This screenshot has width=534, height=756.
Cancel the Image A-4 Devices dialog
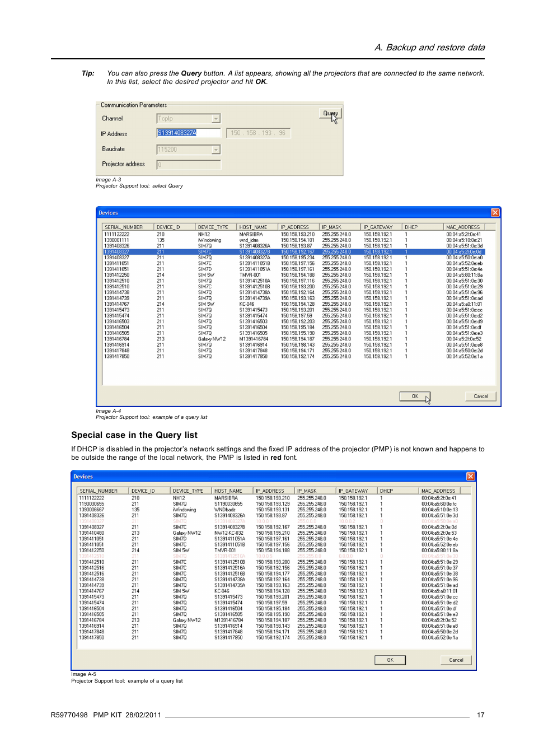click(481, 396)
